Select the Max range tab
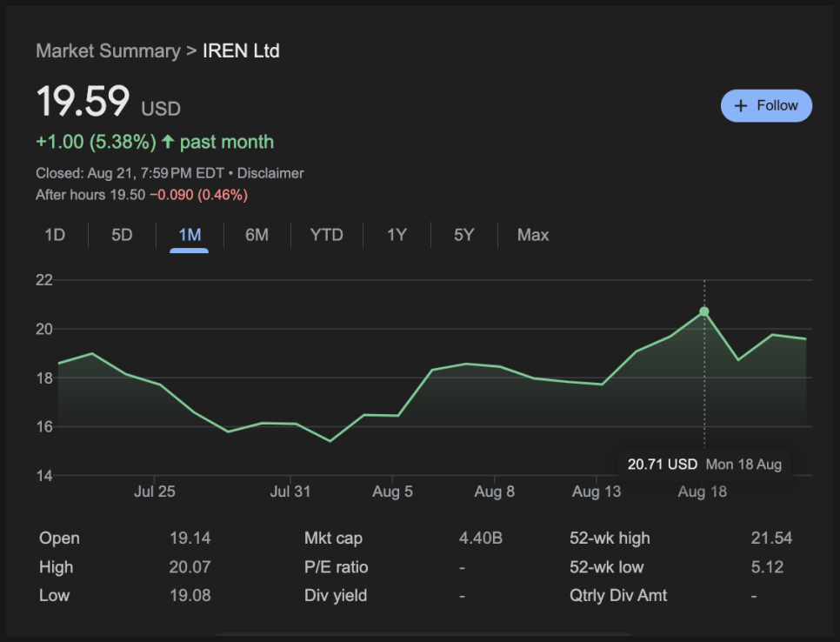 (x=533, y=235)
